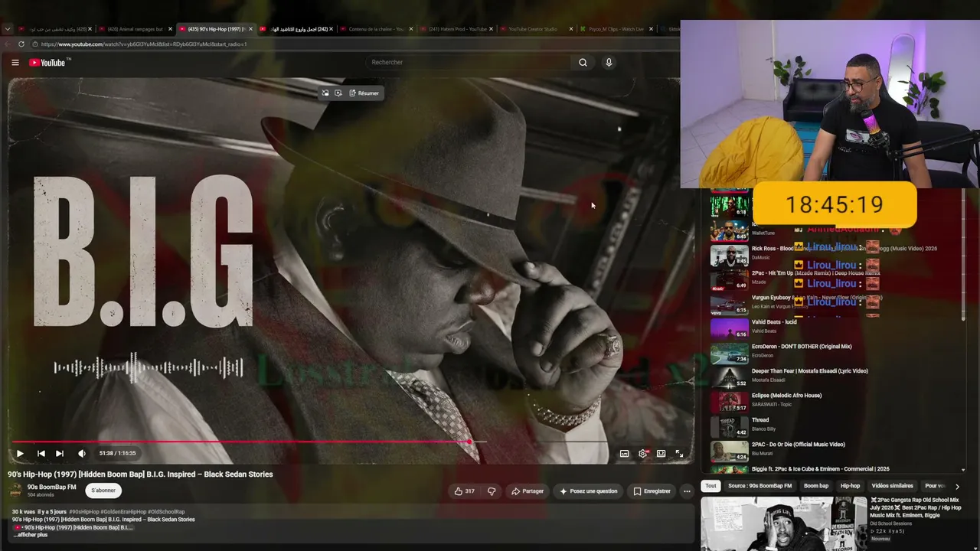
Task: Play the video
Action: [20, 453]
